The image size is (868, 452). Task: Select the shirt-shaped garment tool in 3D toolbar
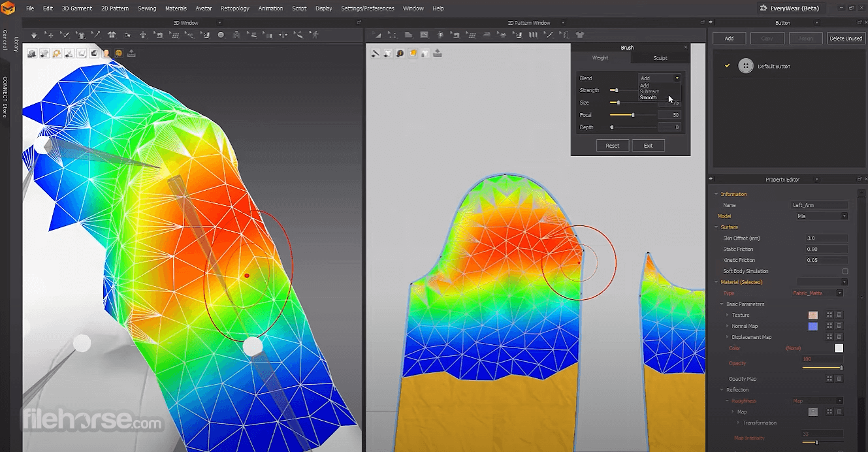tap(82, 35)
